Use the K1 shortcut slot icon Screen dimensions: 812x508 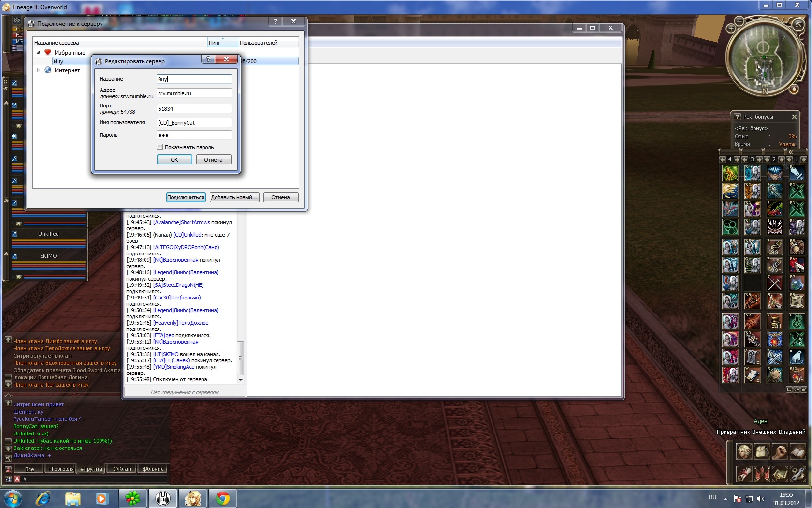click(752, 173)
